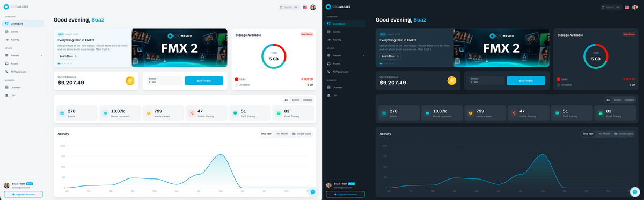The image size is (644, 200).
Task: Select Active filter tab in light theme
Action: pos(295,100)
